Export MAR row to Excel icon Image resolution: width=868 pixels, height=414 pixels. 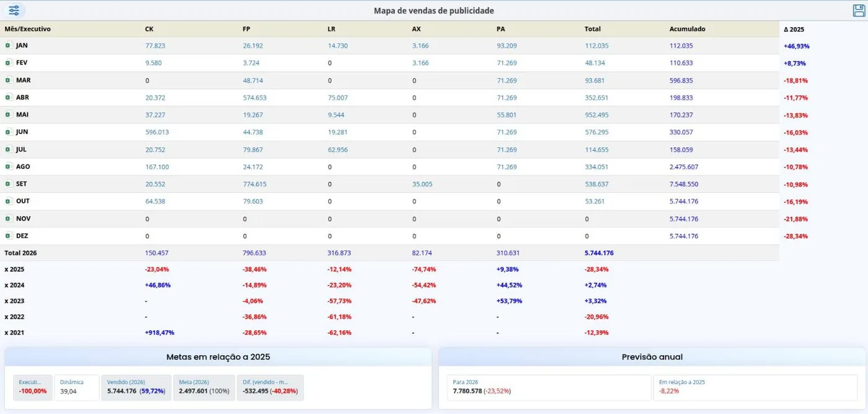click(8, 80)
